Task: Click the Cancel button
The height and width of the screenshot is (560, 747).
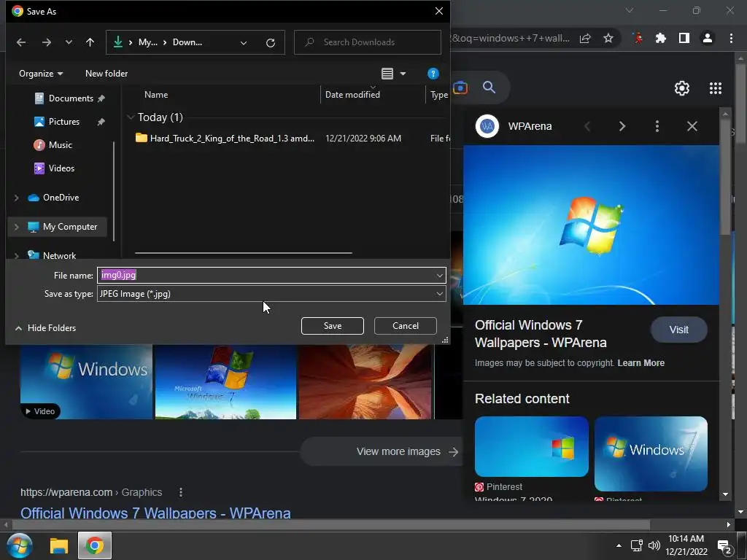Action: (x=406, y=326)
